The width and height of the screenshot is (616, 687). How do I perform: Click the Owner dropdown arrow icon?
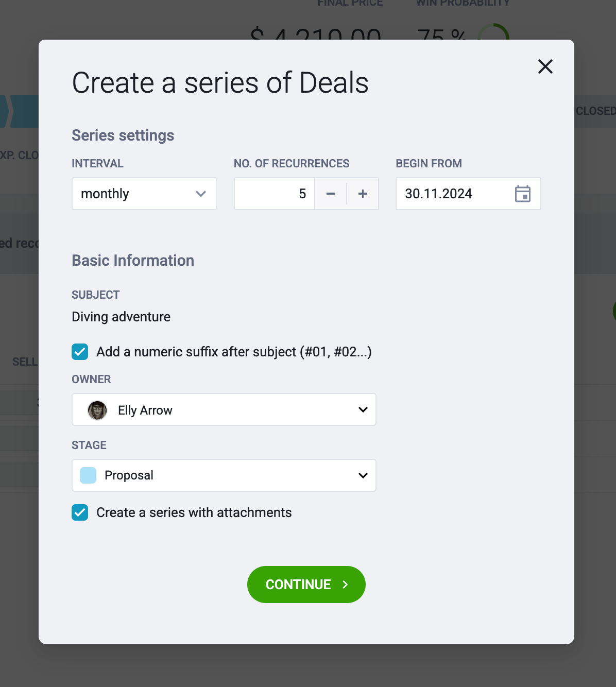363,409
